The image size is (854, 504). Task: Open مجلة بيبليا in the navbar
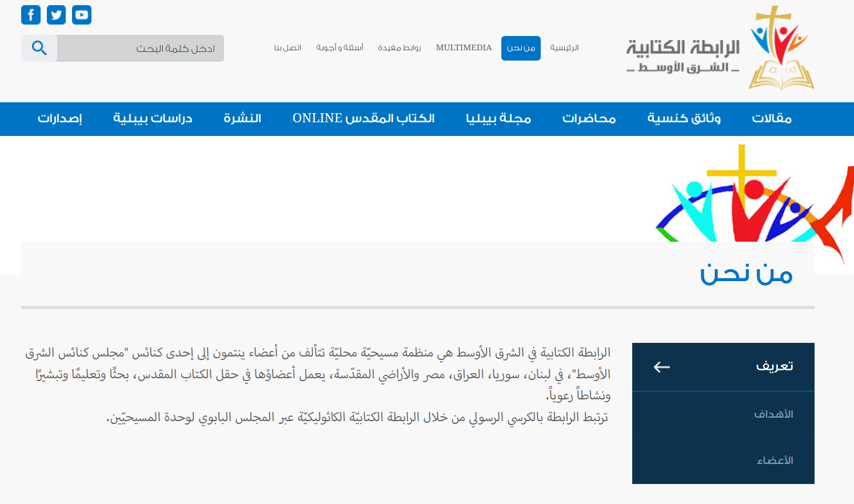coord(498,118)
